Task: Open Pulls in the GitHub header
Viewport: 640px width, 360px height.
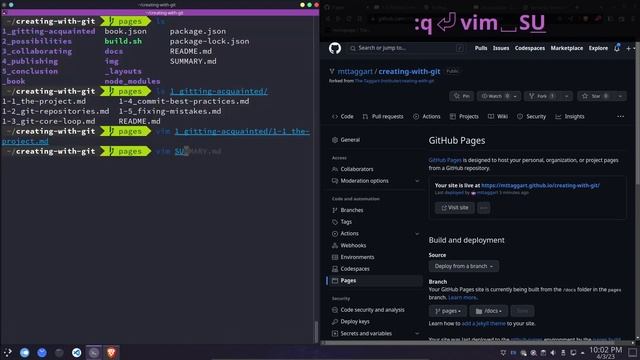Action: click(x=481, y=48)
